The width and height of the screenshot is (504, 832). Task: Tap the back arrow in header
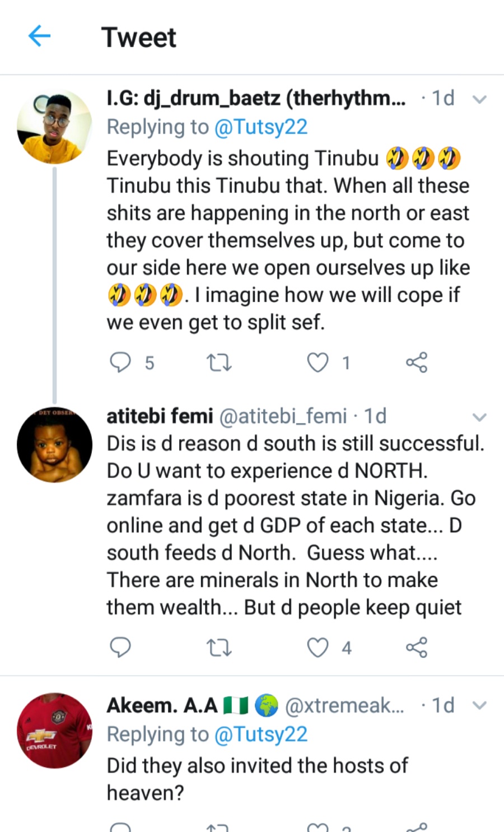[39, 37]
